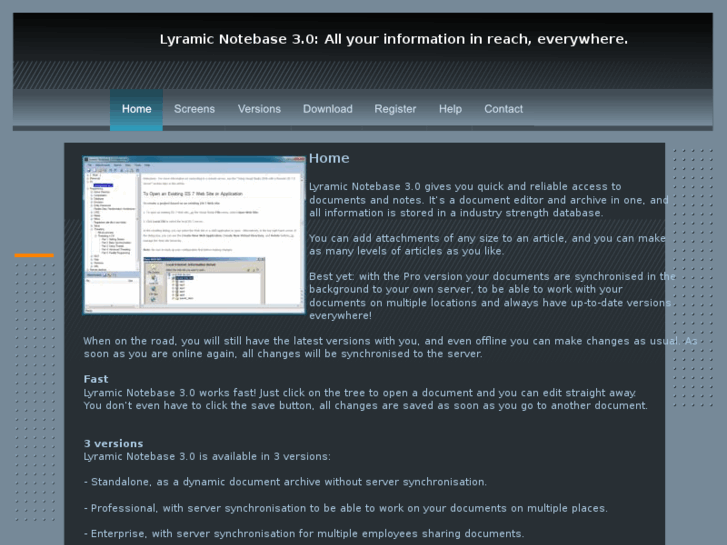Click paragraph beginning "When on the road"
The height and width of the screenshot is (545, 727).
point(390,347)
